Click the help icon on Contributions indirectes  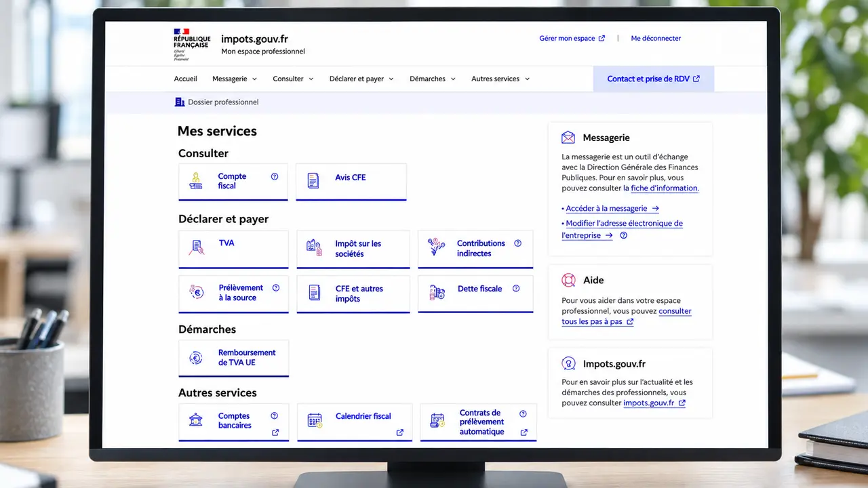[517, 243]
